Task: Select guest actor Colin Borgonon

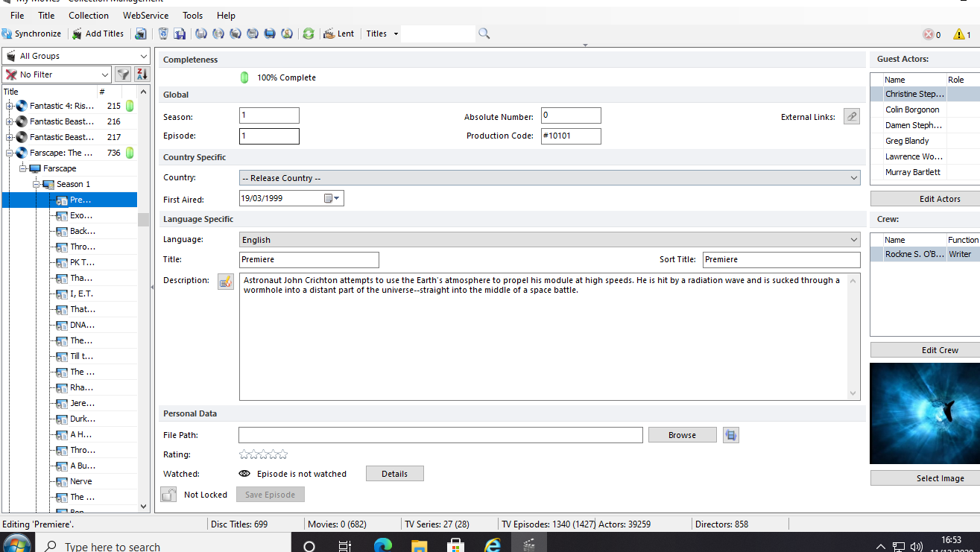Action: point(912,110)
